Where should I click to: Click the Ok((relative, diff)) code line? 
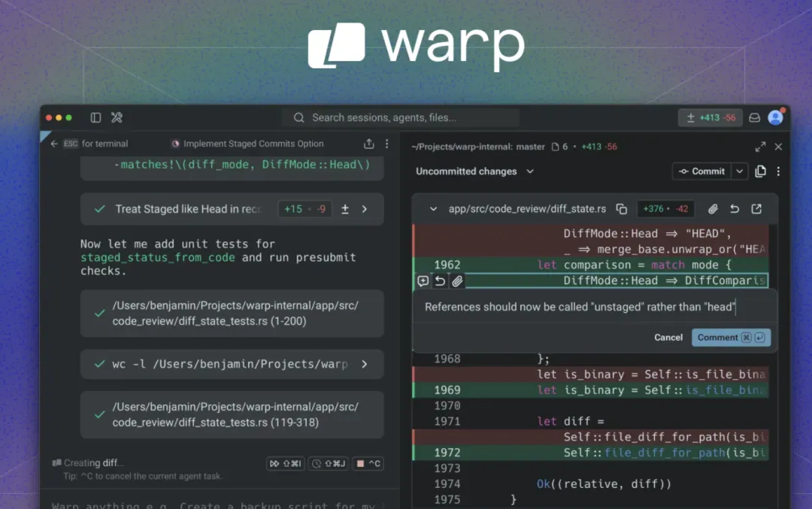604,484
